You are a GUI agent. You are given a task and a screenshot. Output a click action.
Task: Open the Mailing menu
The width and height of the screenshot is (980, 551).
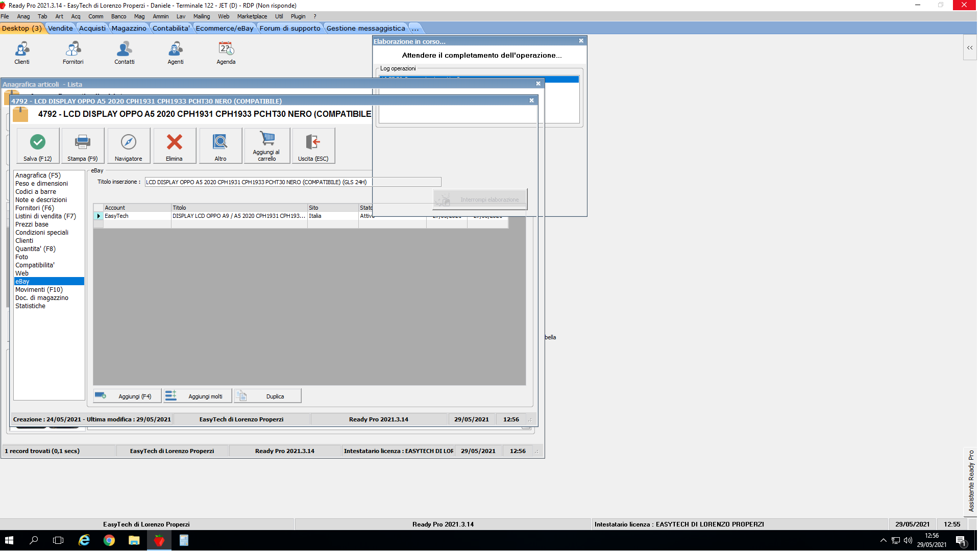(202, 16)
